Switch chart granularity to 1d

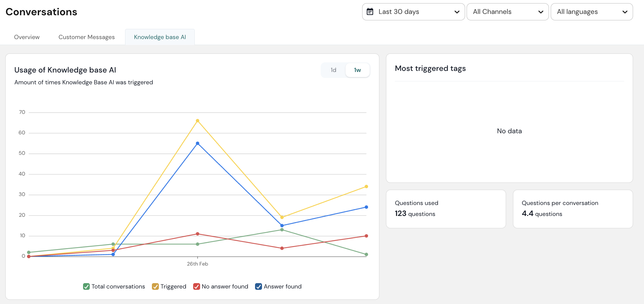coord(333,70)
